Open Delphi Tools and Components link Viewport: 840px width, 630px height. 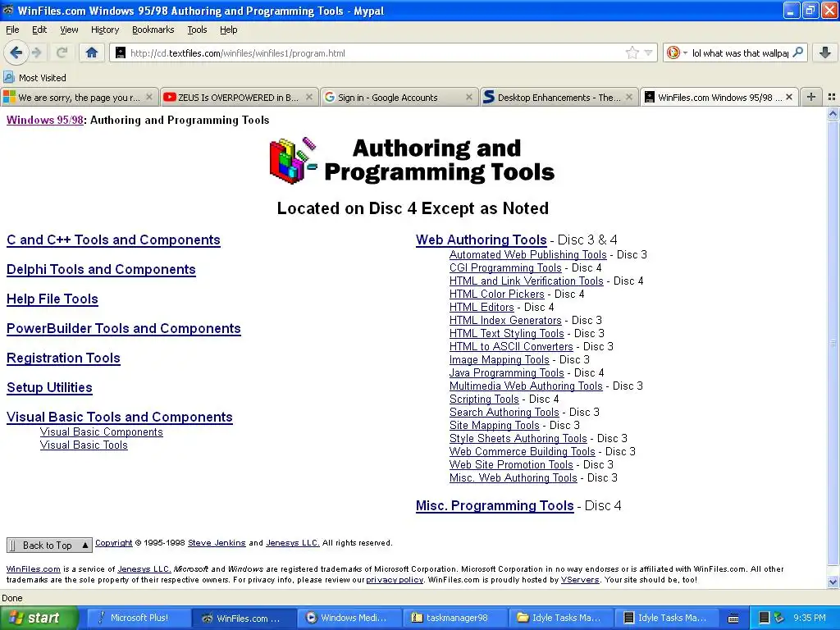pos(101,269)
